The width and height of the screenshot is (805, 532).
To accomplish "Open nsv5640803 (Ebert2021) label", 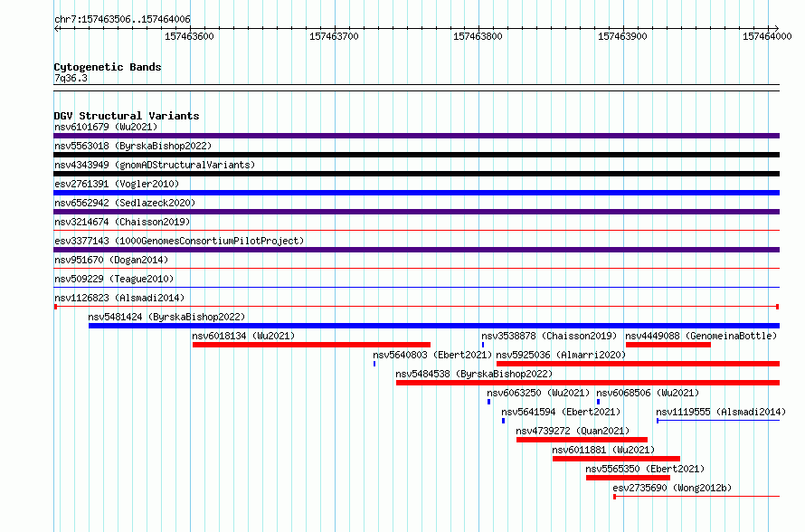I will pos(432,355).
